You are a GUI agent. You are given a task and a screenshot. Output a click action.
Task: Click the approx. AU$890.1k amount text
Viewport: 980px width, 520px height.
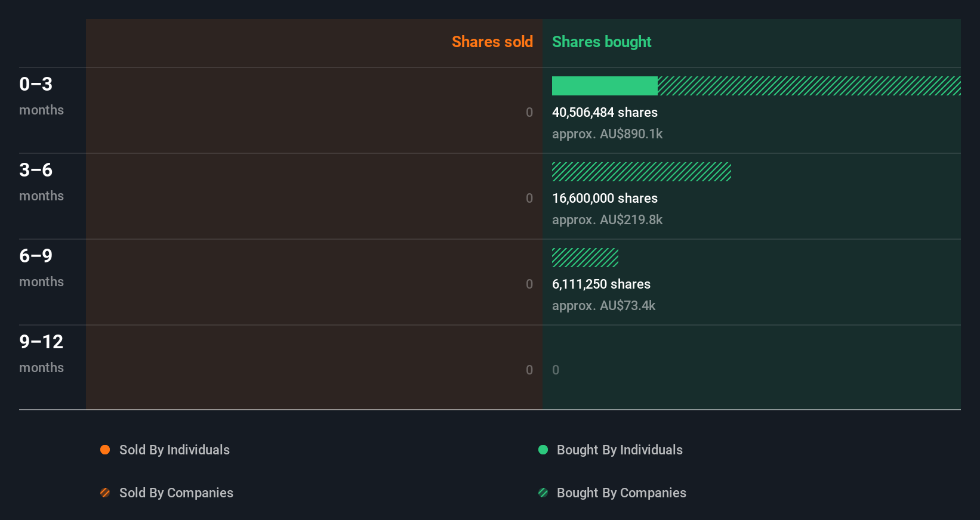pos(607,134)
